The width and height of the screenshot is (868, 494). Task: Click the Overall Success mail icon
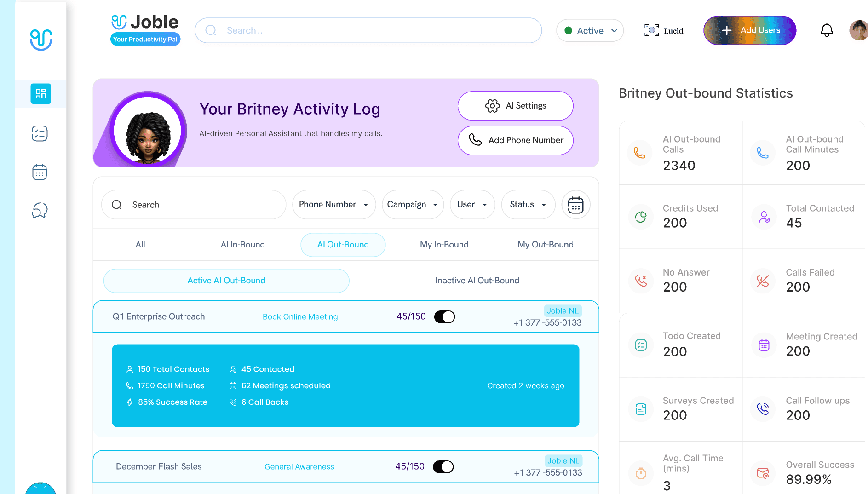point(763,473)
